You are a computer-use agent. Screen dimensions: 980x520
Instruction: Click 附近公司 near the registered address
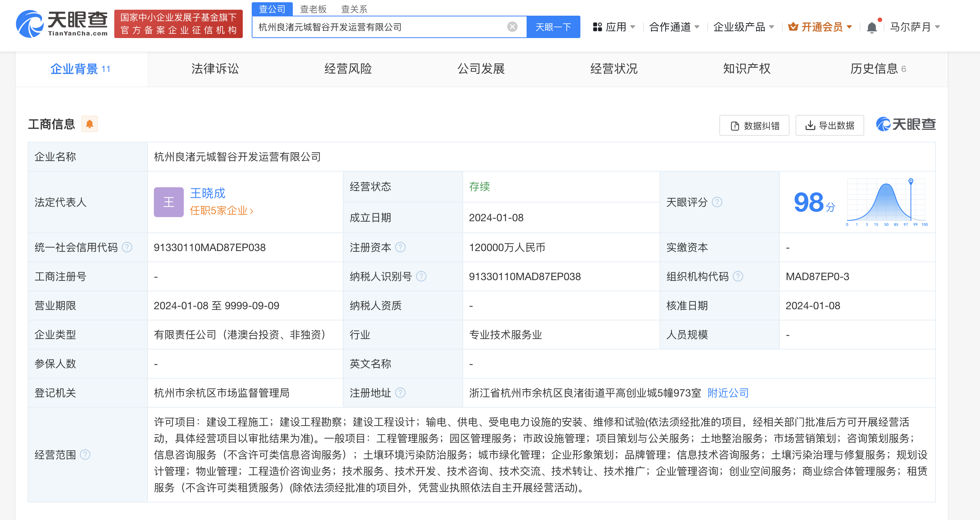point(728,393)
